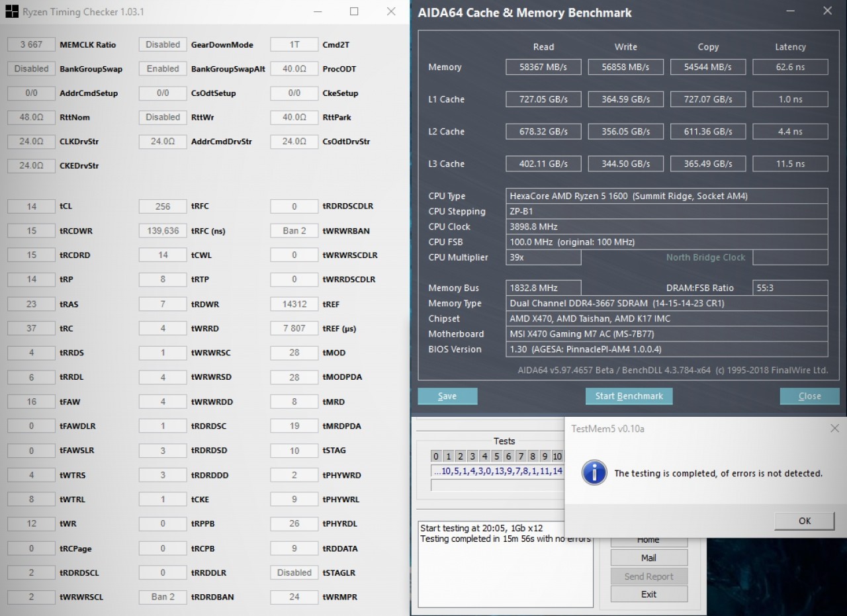Click the test order sequence '...10,5,1,4,3,0,13'
This screenshot has width=847, height=616.
coord(497,471)
